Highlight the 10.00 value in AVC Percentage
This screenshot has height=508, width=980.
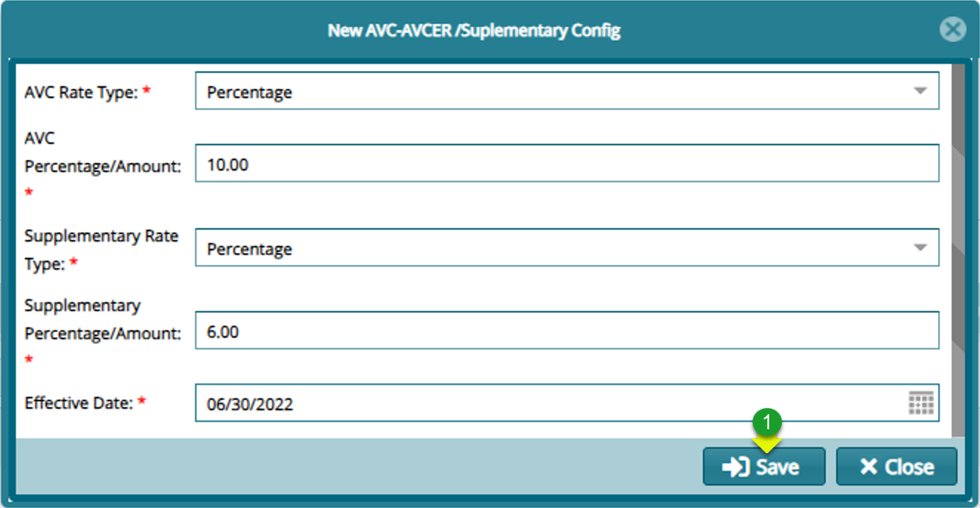224,163
